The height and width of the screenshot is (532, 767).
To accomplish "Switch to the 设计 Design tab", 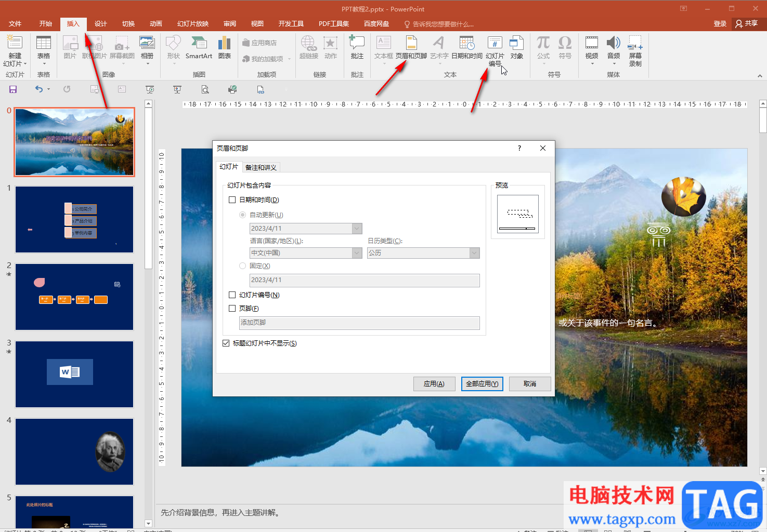I will coord(101,24).
